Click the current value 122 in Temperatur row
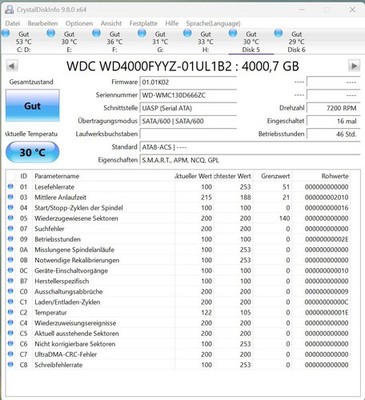This screenshot has width=365, height=400. (x=206, y=312)
